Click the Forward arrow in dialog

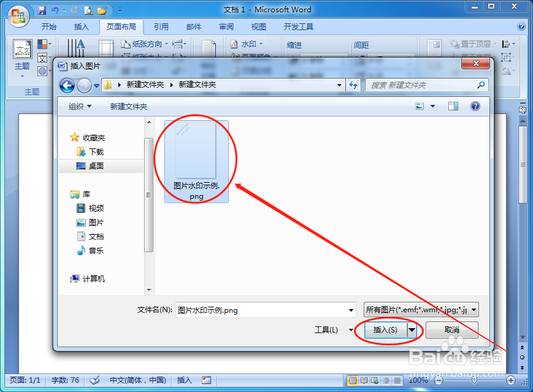(84, 85)
